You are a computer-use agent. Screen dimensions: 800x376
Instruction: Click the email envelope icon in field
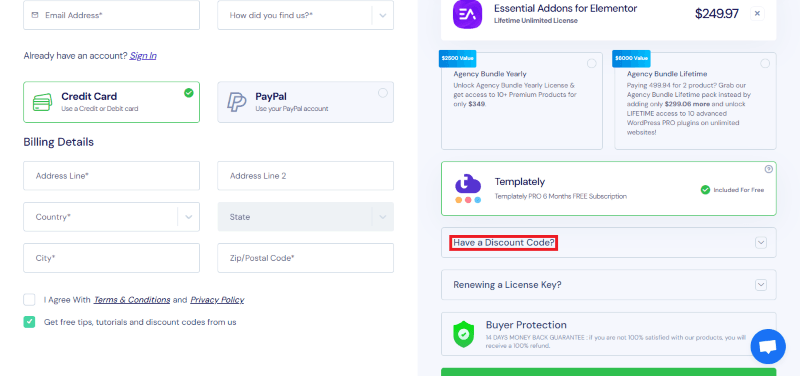(x=35, y=15)
